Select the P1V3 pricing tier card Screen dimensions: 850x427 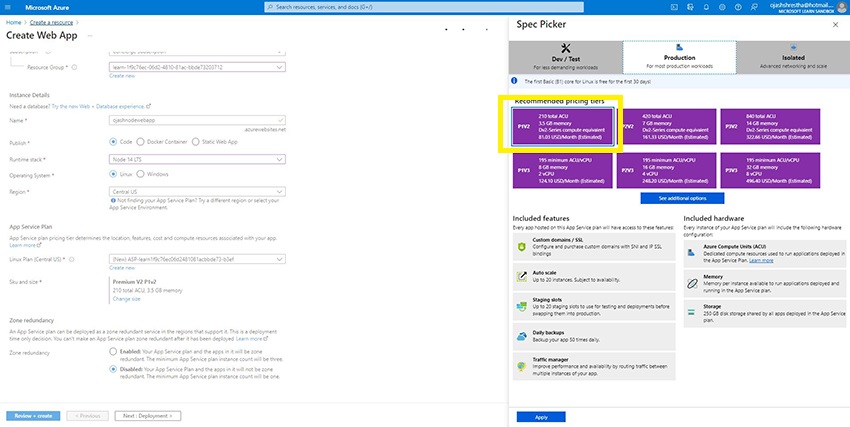pyautogui.click(x=563, y=170)
